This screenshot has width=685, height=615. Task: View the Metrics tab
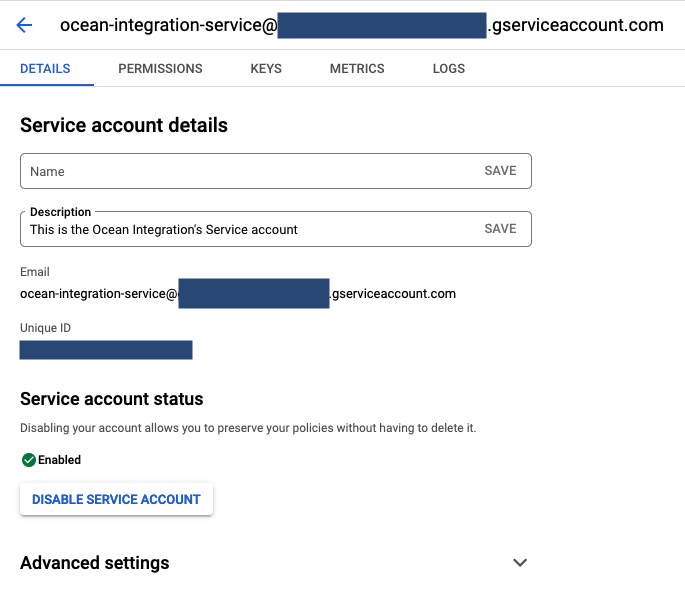(357, 69)
